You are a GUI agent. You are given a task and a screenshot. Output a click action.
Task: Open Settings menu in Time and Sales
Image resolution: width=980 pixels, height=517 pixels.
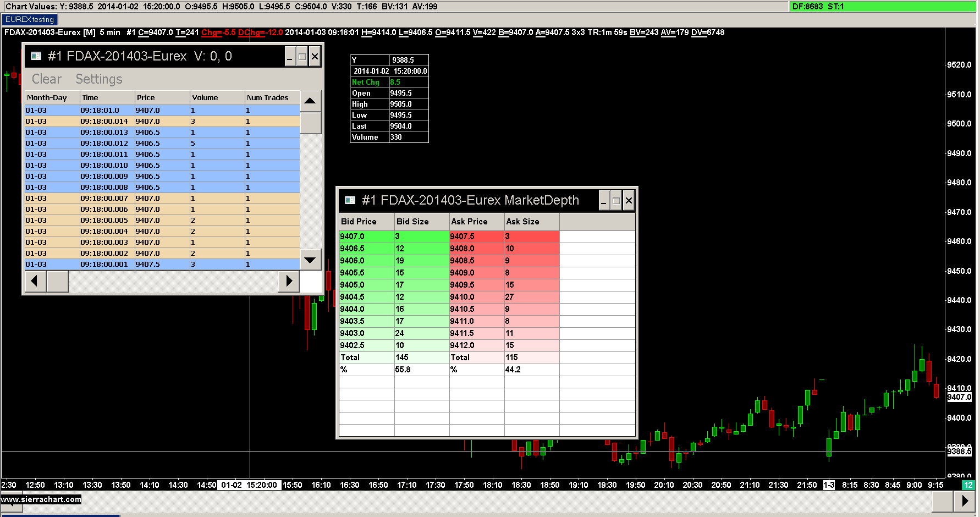[99, 79]
